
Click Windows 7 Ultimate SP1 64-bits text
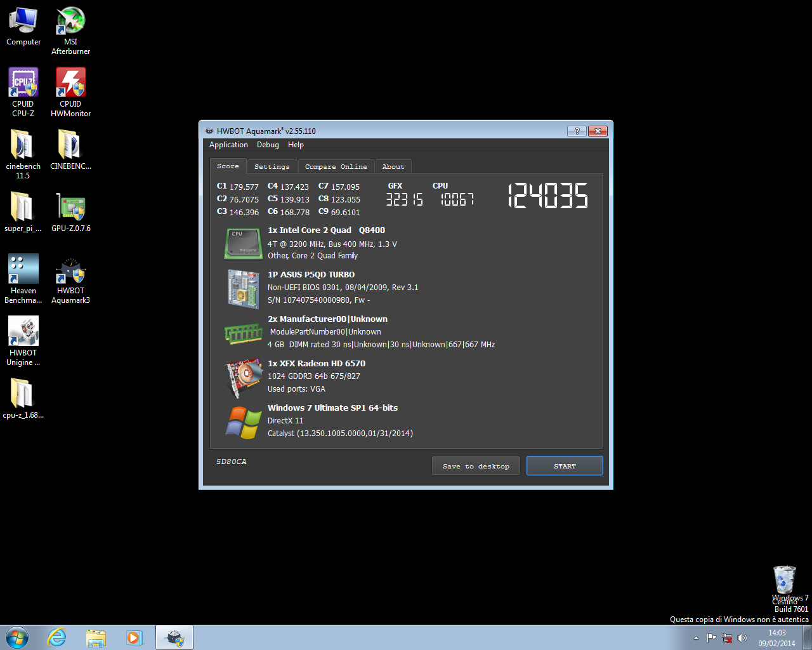(332, 408)
